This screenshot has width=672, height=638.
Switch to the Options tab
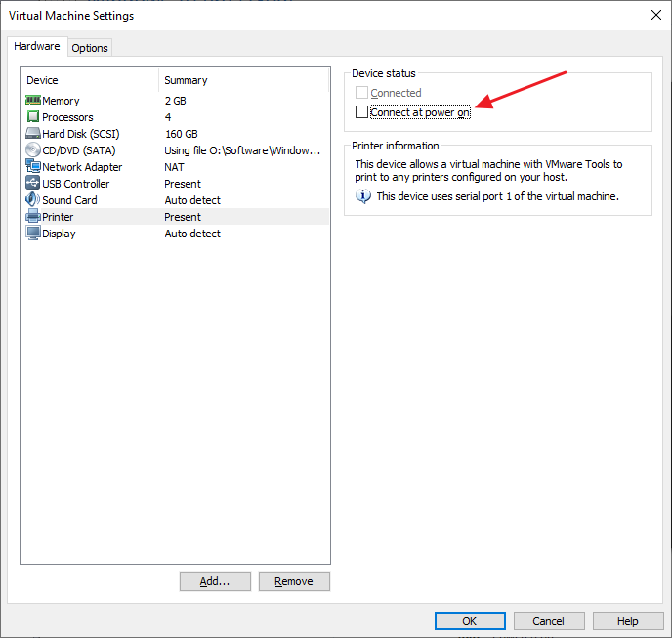[x=90, y=48]
